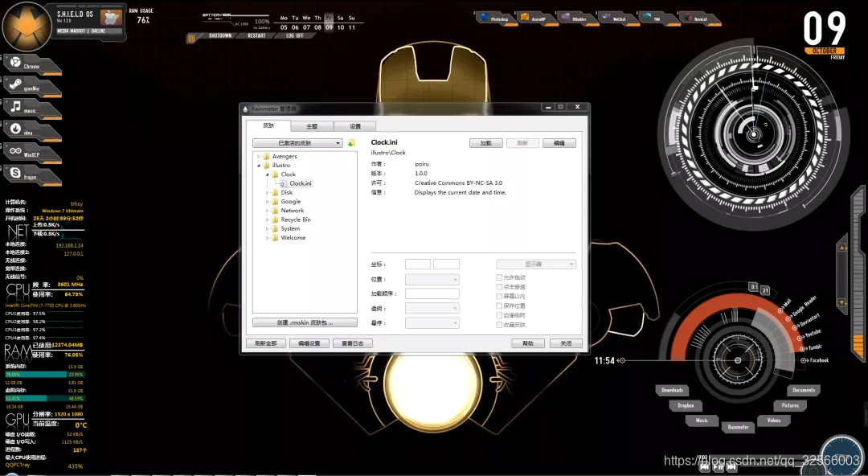868x476 pixels.
Task: Switch to the 皮肤 (Skins) tab
Action: 268,125
